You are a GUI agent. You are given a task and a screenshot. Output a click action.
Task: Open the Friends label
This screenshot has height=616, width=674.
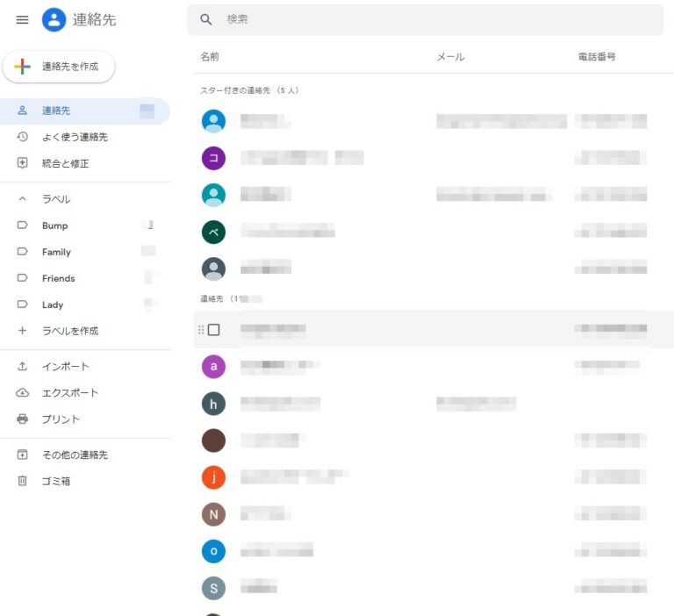pyautogui.click(x=58, y=278)
